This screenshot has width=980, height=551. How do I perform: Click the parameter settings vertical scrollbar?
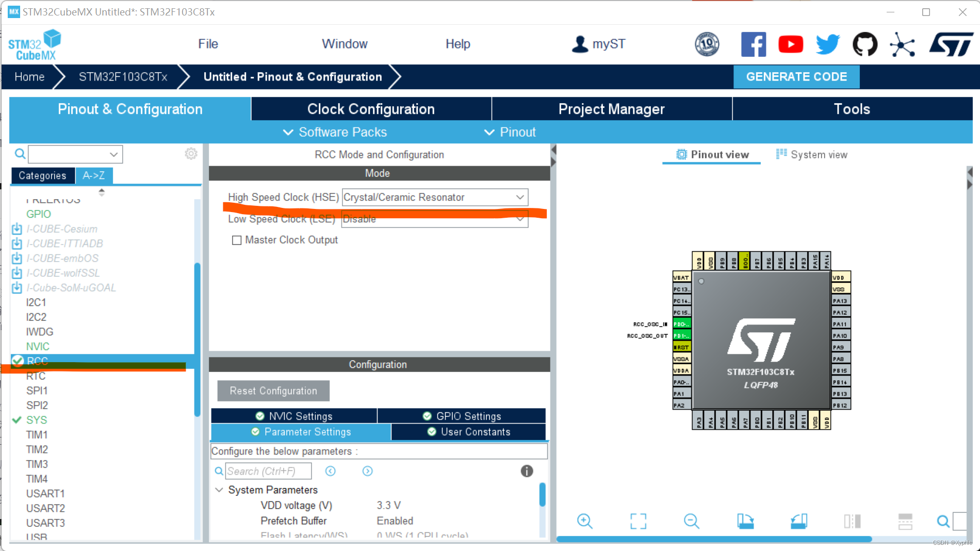[542, 494]
